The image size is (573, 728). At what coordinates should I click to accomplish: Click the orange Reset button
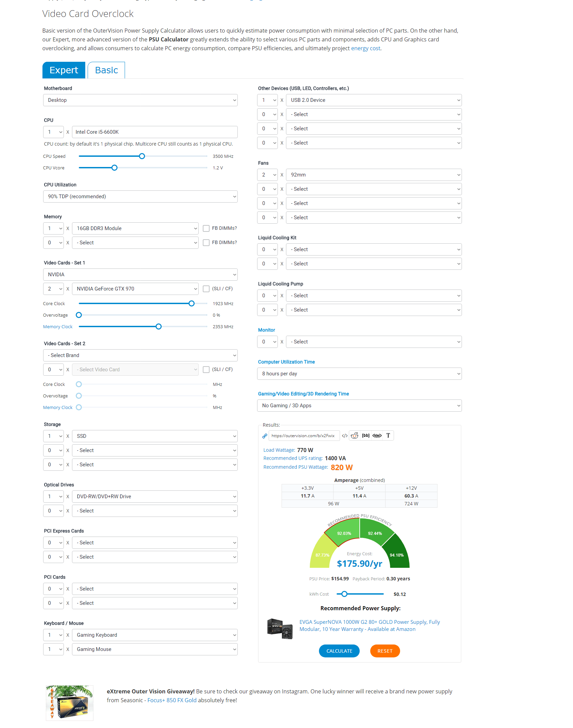click(385, 651)
